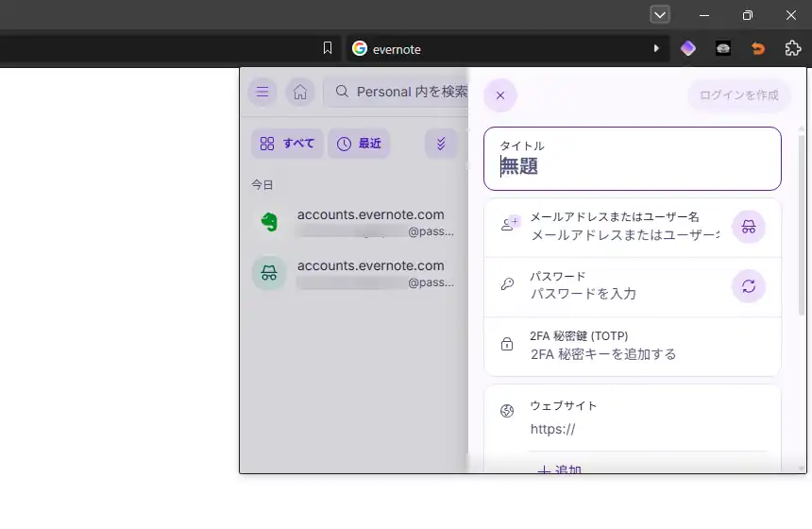Click the ログインを作成 button
812x529 pixels.
click(738, 95)
